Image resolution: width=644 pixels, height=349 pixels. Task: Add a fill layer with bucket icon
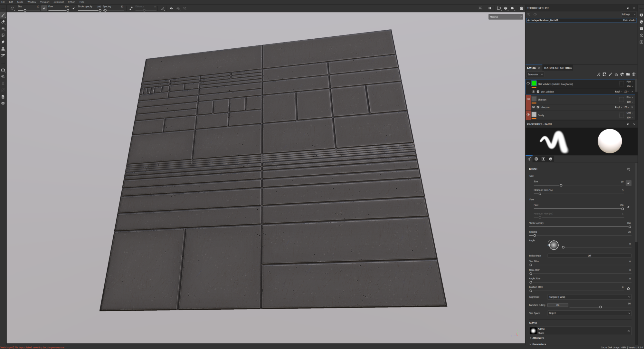click(x=616, y=74)
